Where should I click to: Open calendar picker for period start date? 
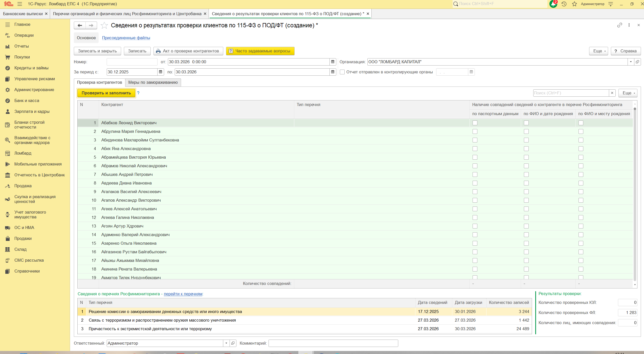(161, 72)
